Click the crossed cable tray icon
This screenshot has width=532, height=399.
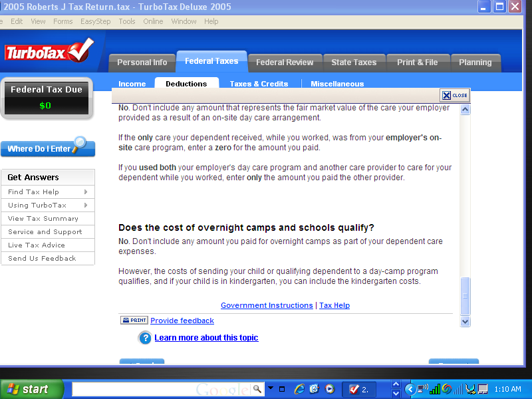(x=470, y=389)
